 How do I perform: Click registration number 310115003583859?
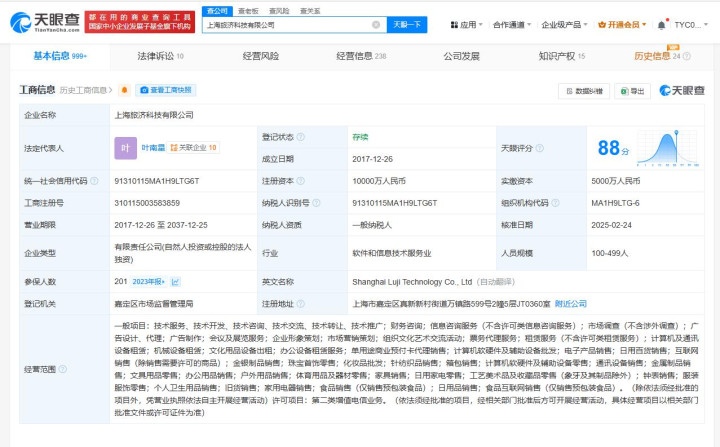click(x=147, y=203)
